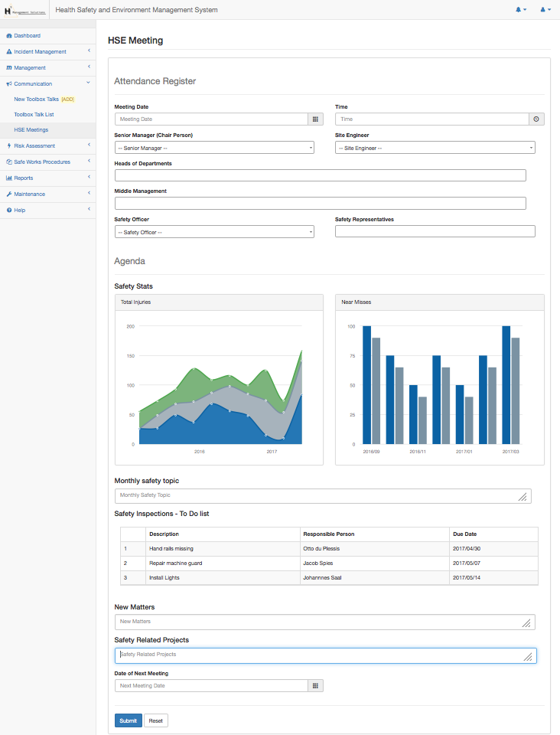The image size is (560, 735).
Task: Open notifications bell in top bar
Action: coord(520,10)
